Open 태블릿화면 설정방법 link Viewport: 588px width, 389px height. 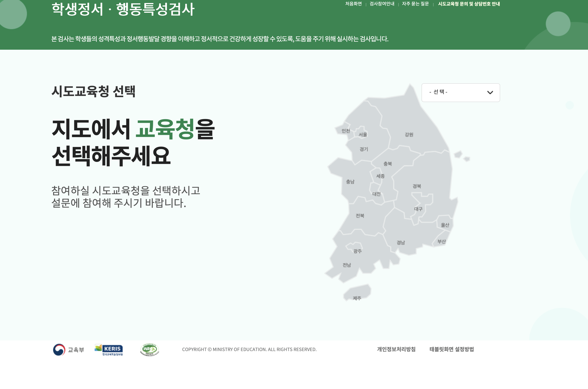(452, 349)
